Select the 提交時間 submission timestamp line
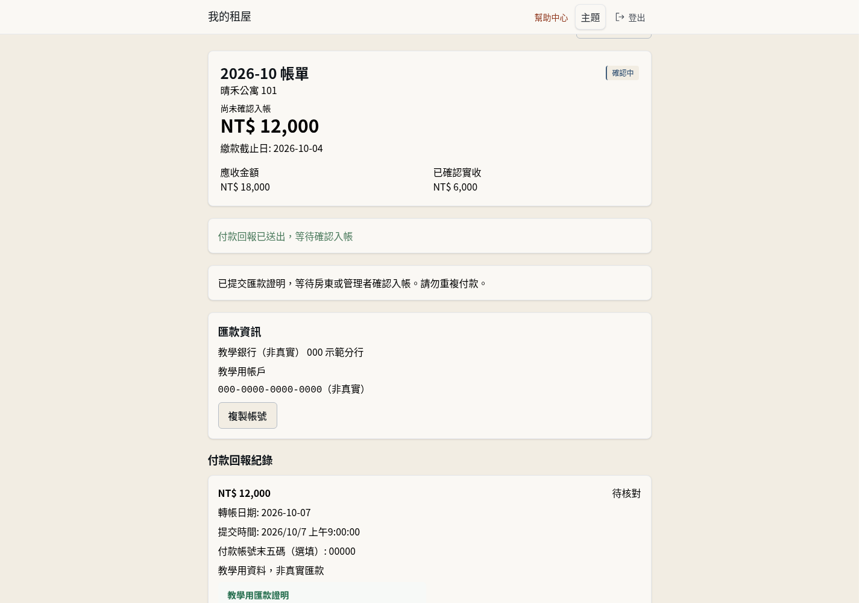Viewport: 868px width, 603px height. coord(289,532)
